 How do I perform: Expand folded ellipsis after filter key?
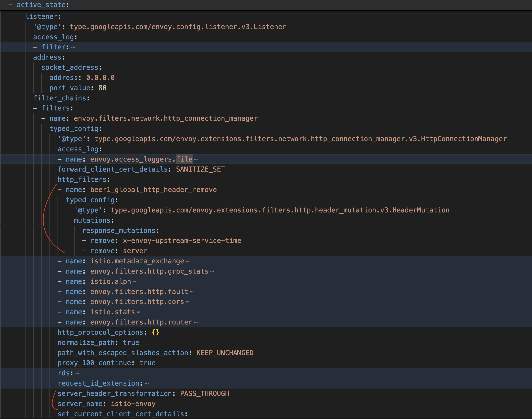(73, 47)
